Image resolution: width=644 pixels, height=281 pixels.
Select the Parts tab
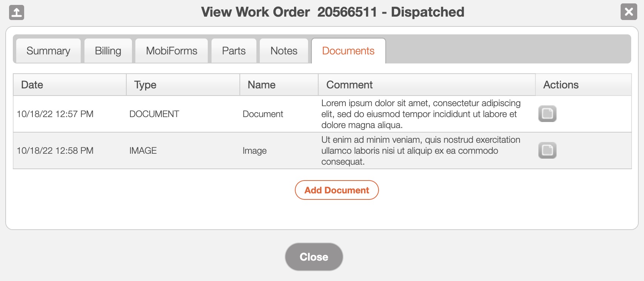click(234, 51)
